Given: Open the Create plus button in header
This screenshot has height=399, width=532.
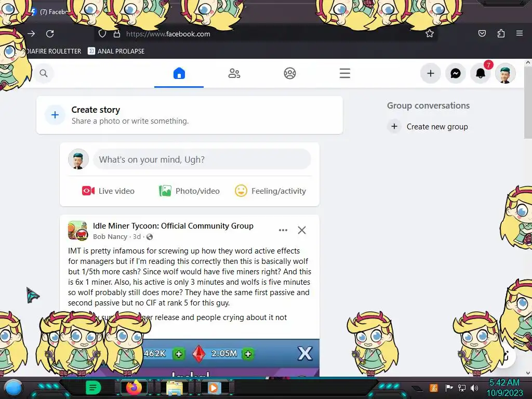Looking at the screenshot, I should pos(431,73).
